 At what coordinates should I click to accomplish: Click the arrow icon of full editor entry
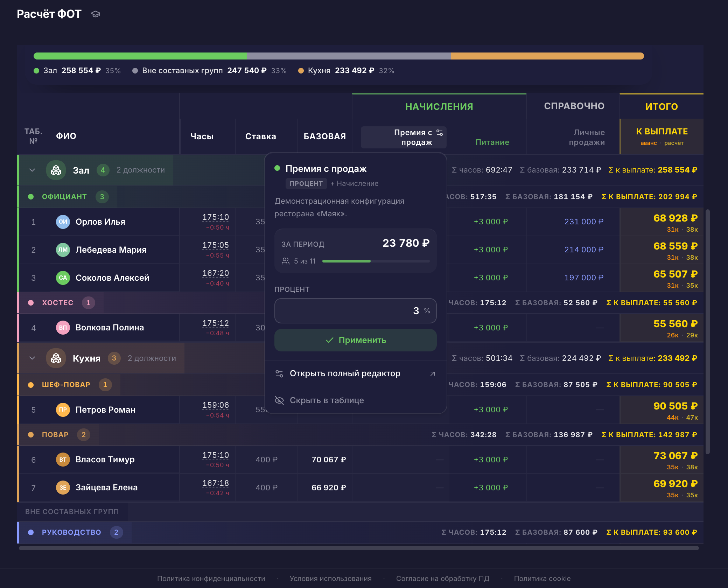pyautogui.click(x=433, y=374)
